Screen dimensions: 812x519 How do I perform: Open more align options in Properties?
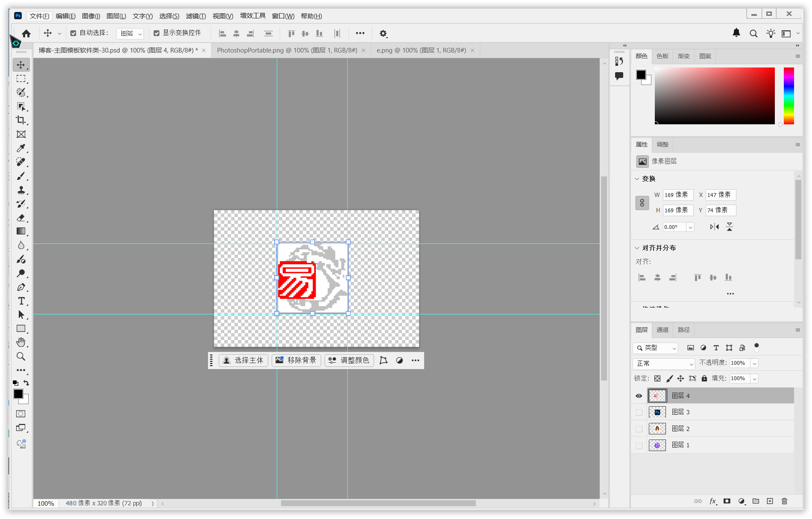(730, 294)
